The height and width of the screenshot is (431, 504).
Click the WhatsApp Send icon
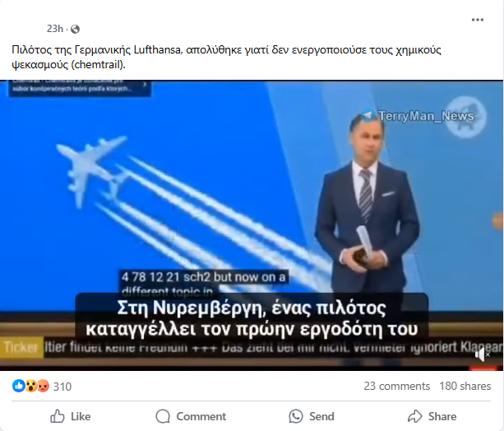296,416
